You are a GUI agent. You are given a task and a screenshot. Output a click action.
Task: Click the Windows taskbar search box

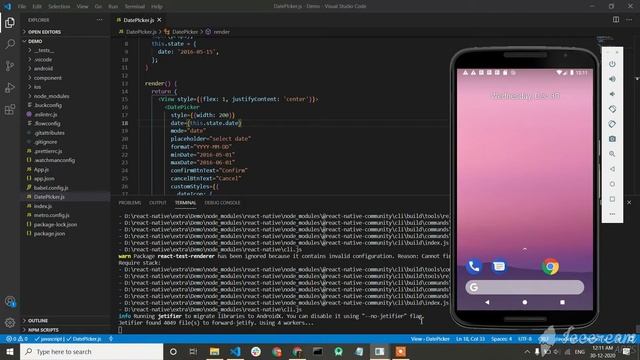coord(91,351)
